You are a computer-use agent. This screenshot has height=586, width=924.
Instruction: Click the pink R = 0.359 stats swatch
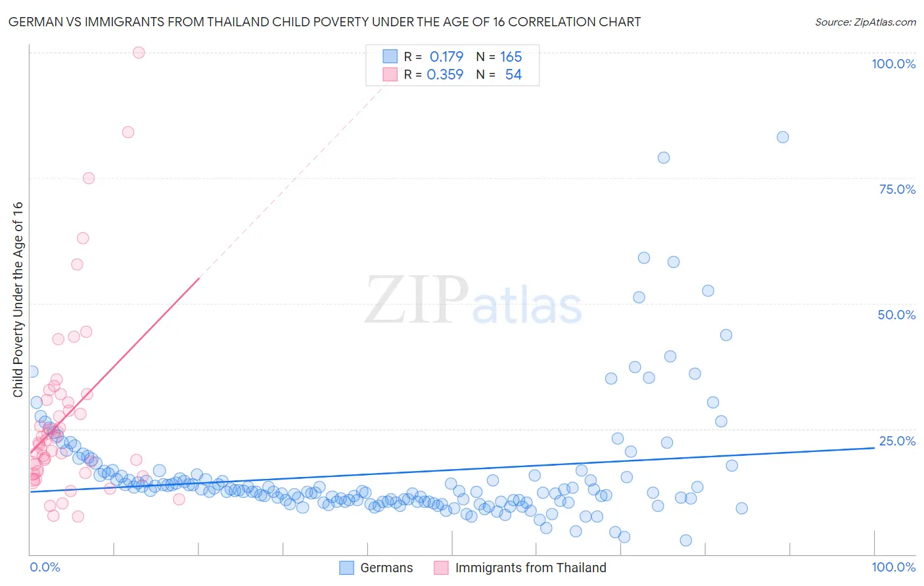coord(390,74)
